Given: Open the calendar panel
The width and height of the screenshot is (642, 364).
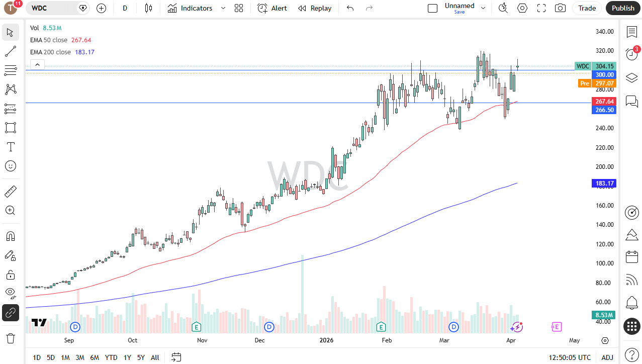Looking at the screenshot, I should coord(631,257).
